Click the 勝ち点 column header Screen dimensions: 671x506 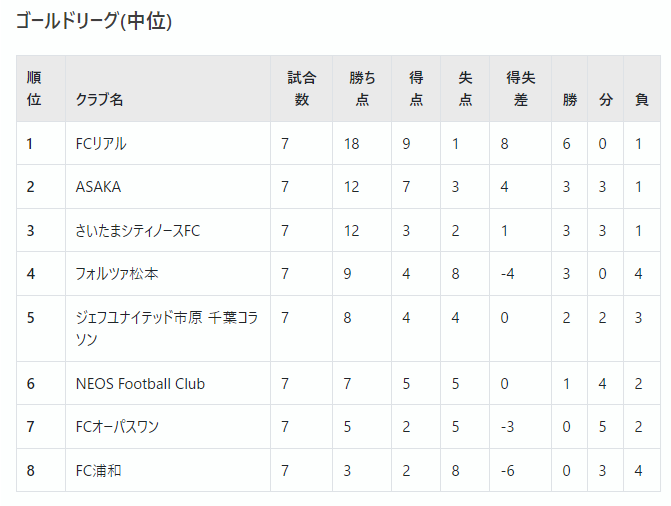[362, 89]
